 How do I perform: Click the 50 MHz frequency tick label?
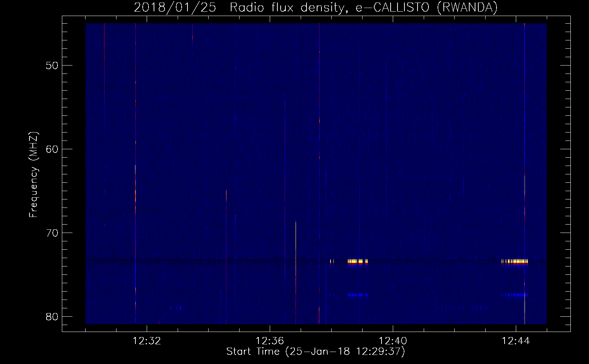click(x=52, y=66)
